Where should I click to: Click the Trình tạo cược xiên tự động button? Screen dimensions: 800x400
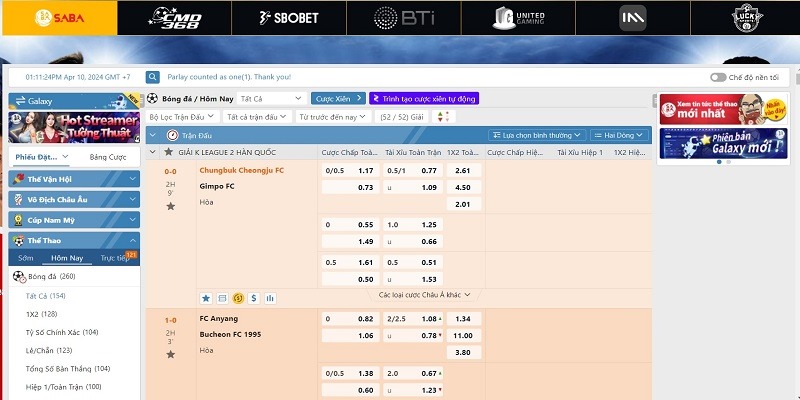(424, 98)
